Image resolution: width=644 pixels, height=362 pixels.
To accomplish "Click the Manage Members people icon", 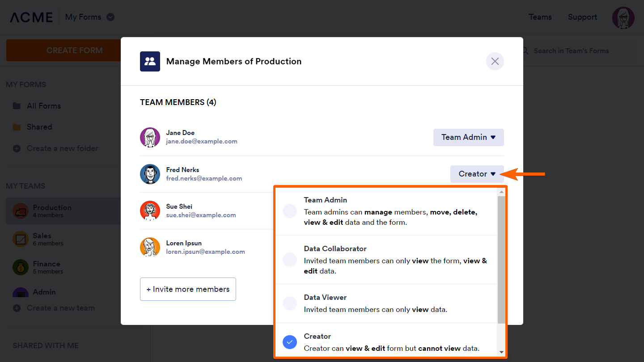I will 150,61.
